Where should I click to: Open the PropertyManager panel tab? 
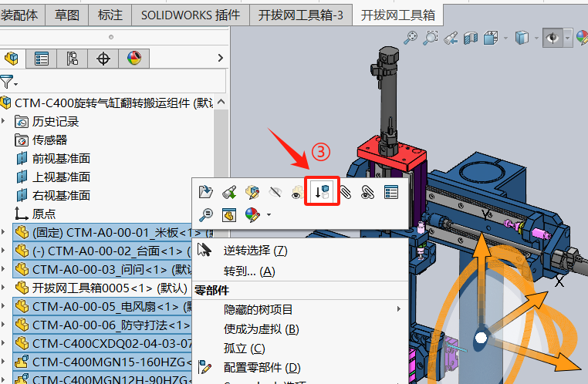coord(41,59)
